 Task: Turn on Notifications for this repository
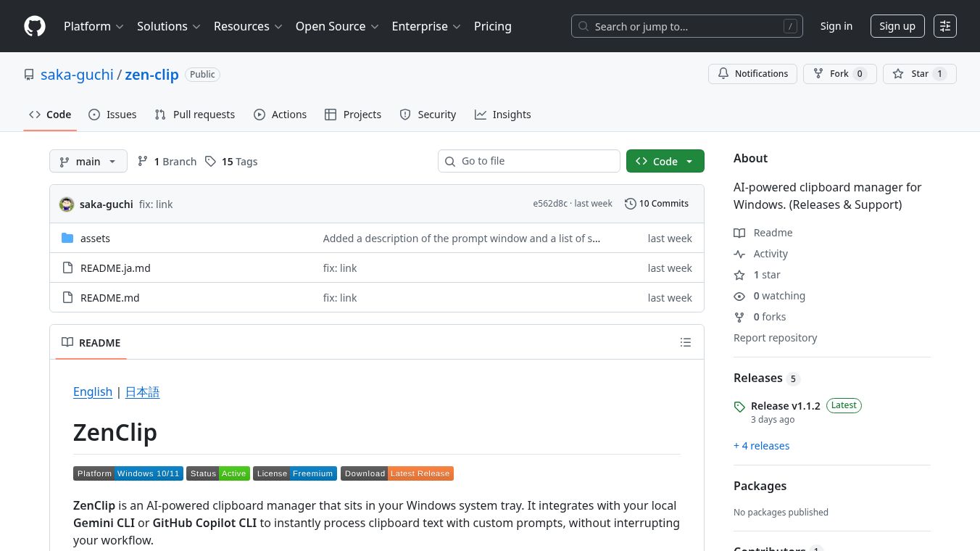point(752,74)
